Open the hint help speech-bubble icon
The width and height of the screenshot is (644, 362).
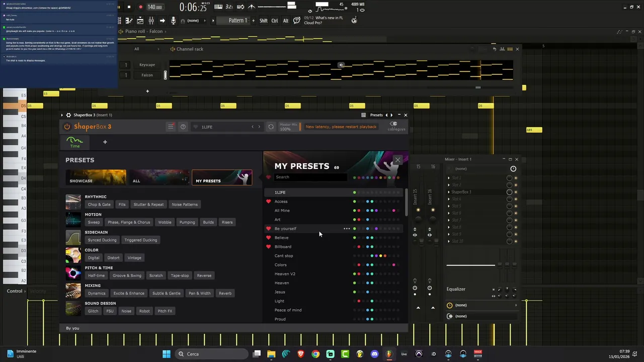[297, 21]
